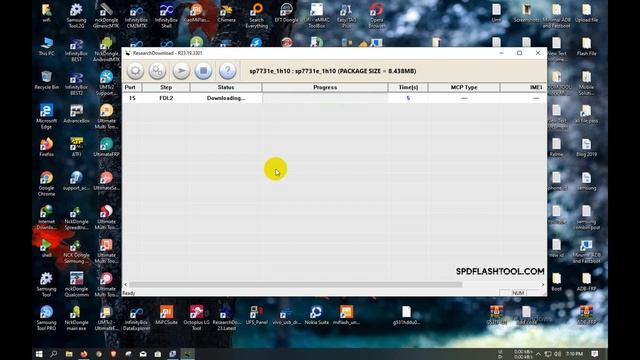The image size is (640, 360).
Task: Open the Recycle Bin desktop icon
Action: (x=46, y=80)
